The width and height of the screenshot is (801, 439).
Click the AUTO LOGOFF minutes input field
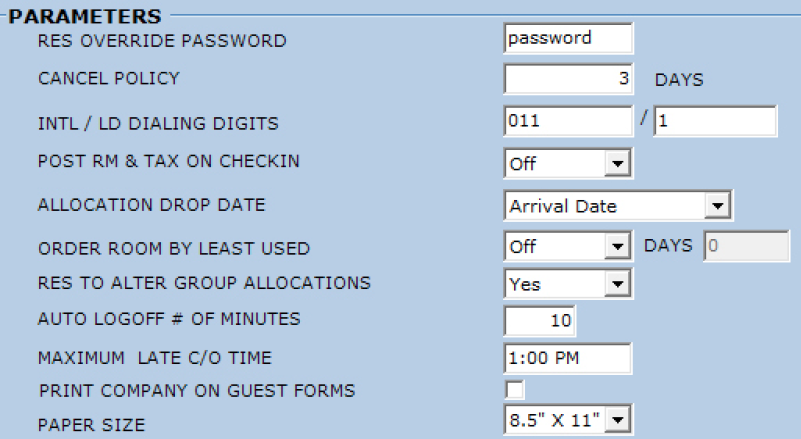[x=541, y=321]
